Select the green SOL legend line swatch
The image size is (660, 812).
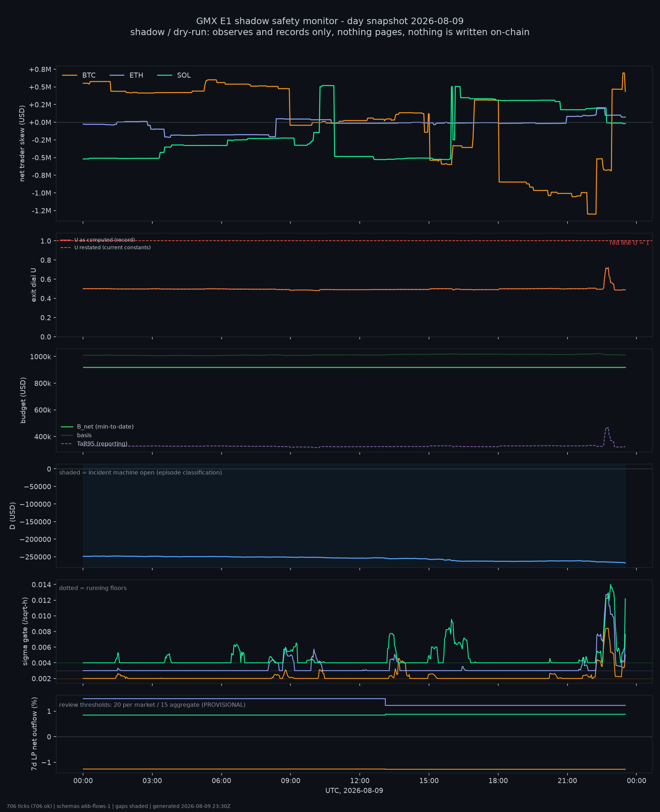click(164, 75)
